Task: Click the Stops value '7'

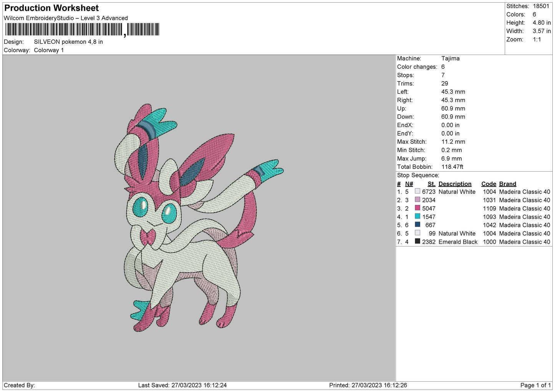Action: pos(443,75)
